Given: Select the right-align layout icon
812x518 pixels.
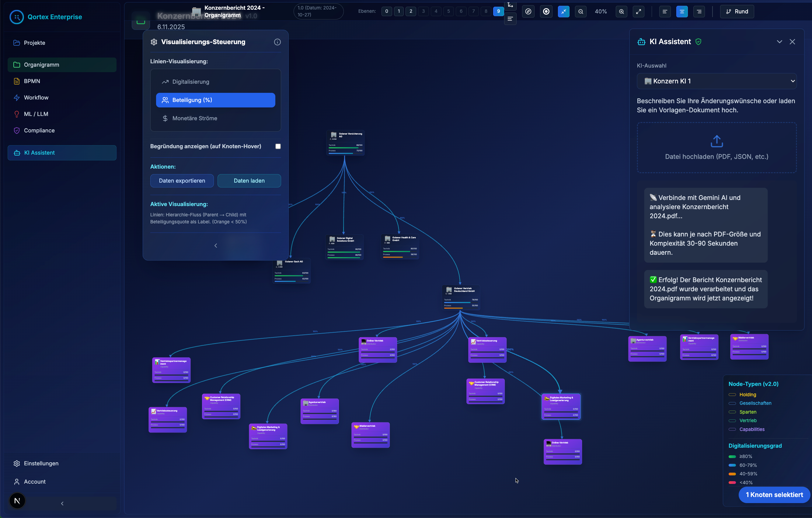Looking at the screenshot, I should click(699, 12).
